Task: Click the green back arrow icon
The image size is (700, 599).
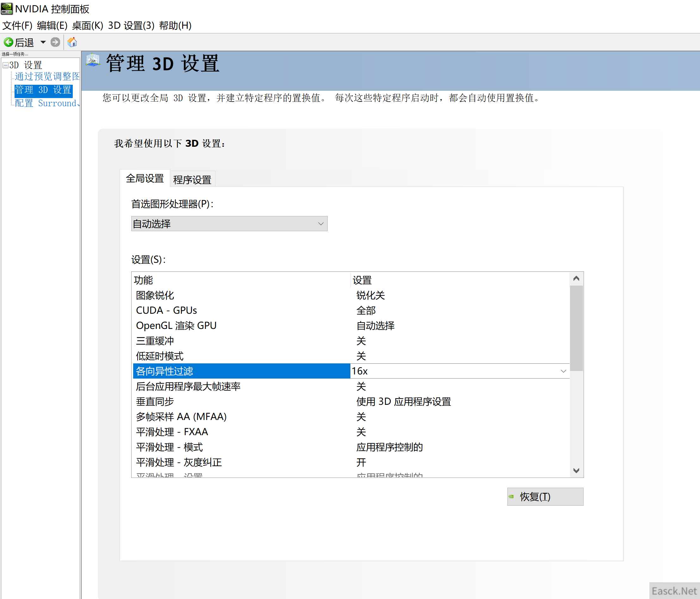Action: point(8,42)
